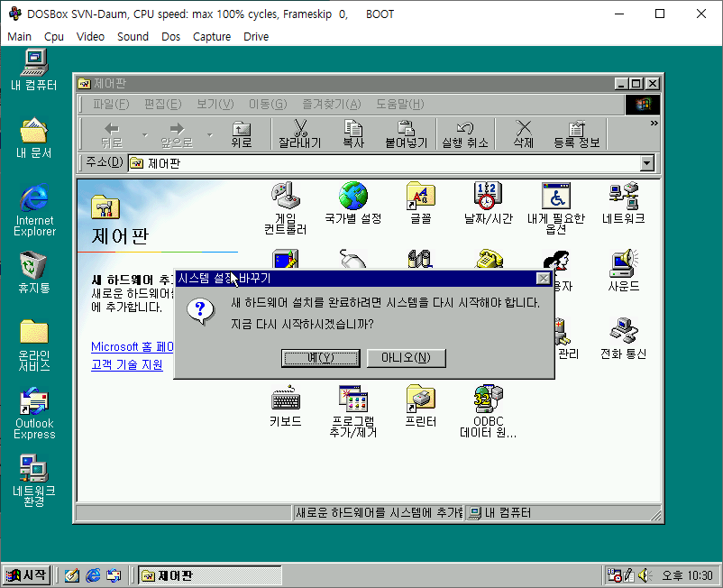The width and height of the screenshot is (723, 588).
Task: Open DOSBox Main menu
Action: 19,36
